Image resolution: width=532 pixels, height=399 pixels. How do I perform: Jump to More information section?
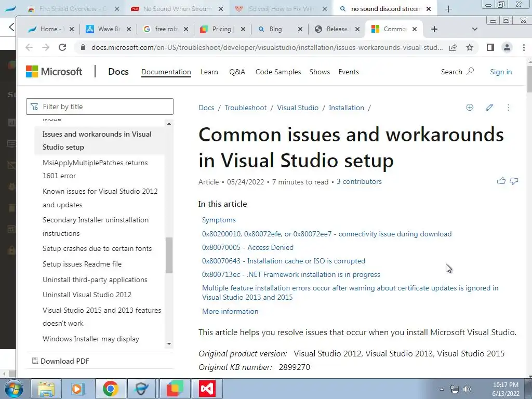[230, 311]
